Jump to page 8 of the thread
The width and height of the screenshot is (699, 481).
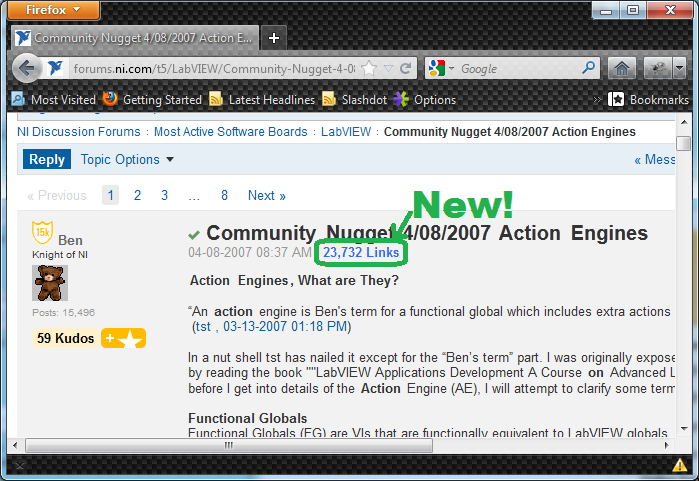click(x=224, y=195)
